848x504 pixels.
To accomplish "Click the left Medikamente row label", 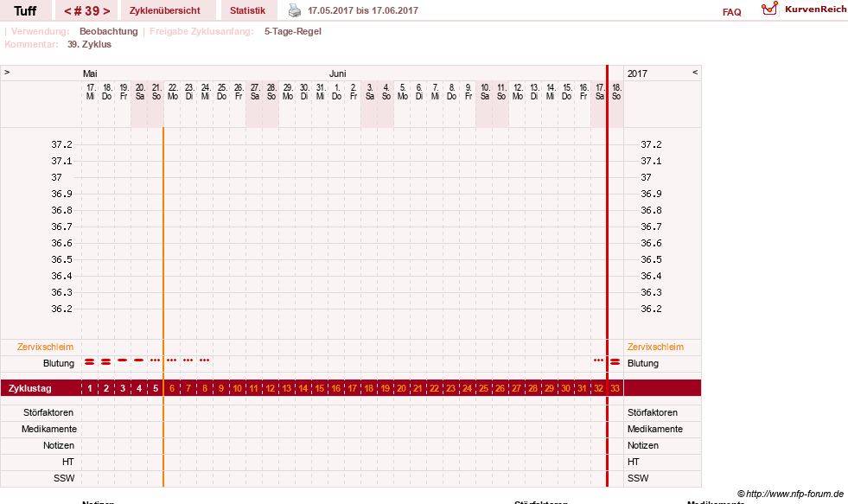I will click(49, 429).
